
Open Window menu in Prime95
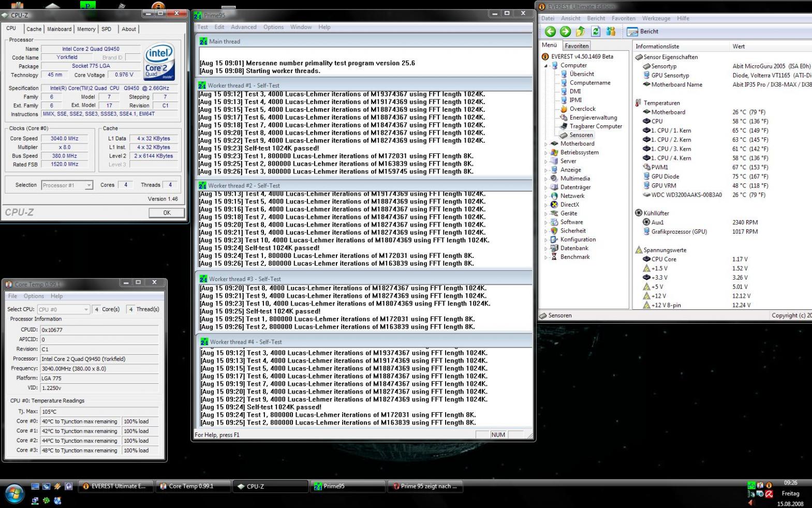[301, 27]
